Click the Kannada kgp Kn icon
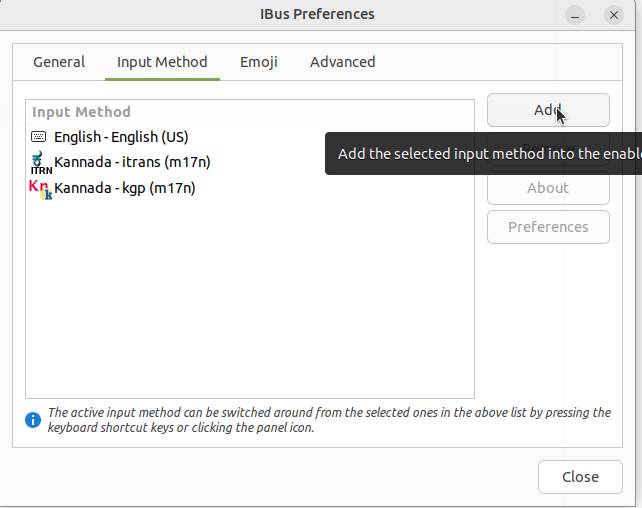Viewport: 642px width, 508px height. tap(40, 189)
